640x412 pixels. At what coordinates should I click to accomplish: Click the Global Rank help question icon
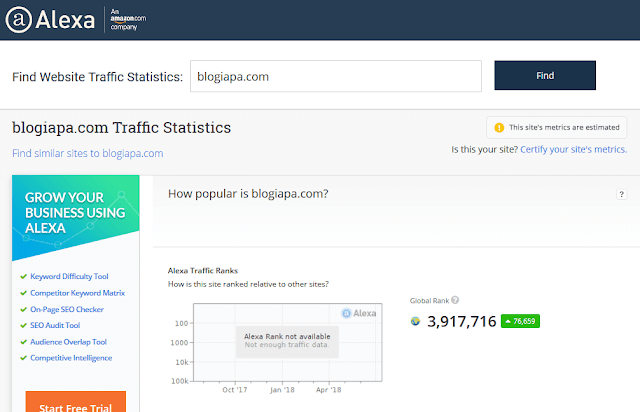[455, 300]
